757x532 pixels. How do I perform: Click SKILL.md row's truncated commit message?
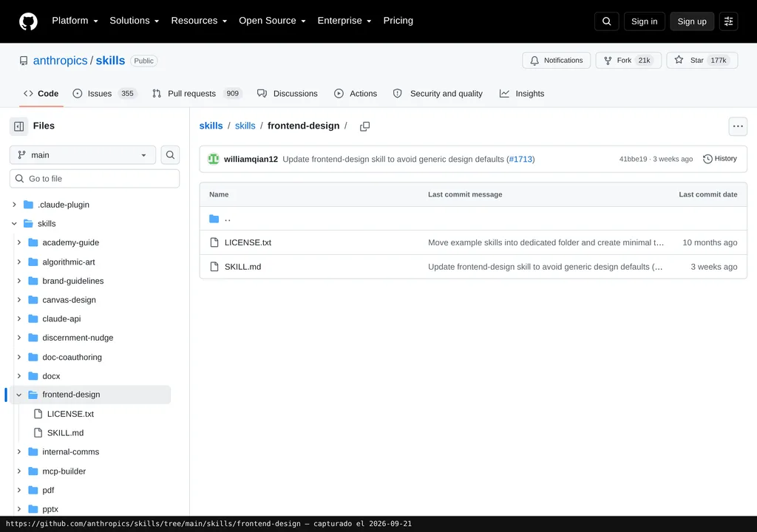(545, 267)
